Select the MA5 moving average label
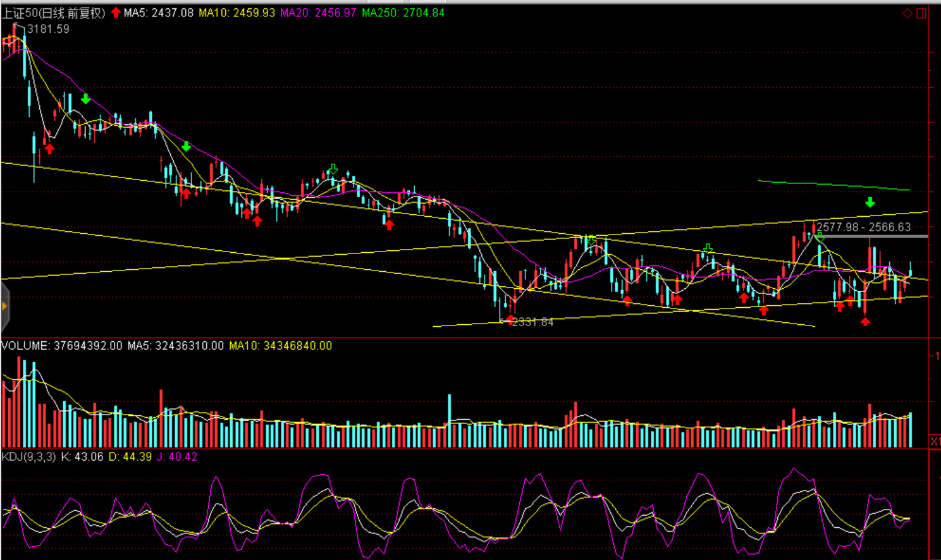The height and width of the screenshot is (560, 941). (158, 13)
